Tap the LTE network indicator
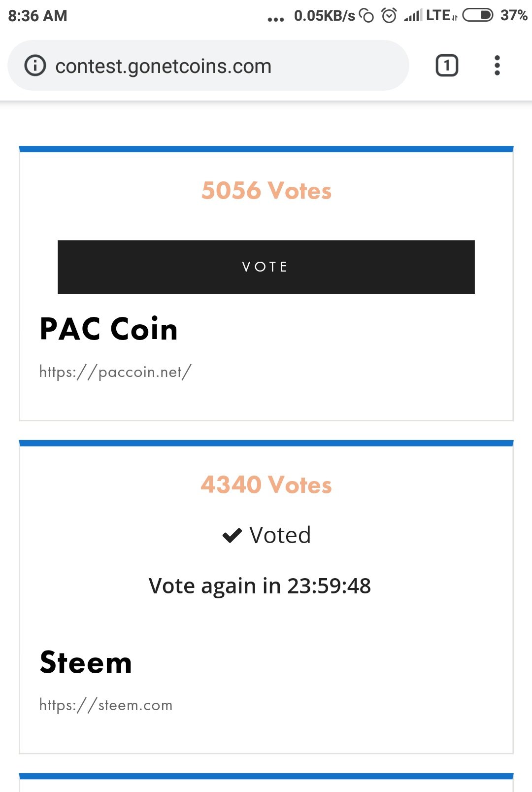The width and height of the screenshot is (532, 792). (x=440, y=15)
